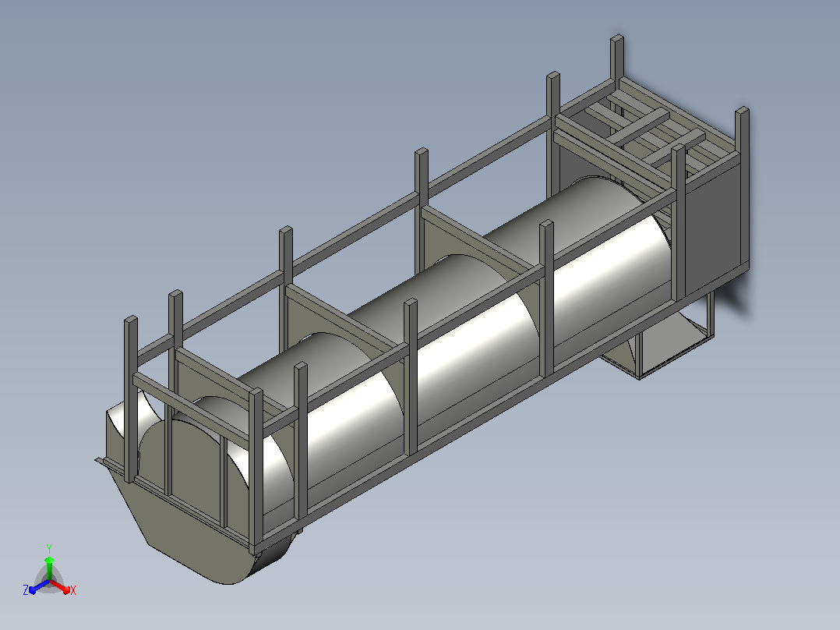
Task: Click the blue Z axis arrow on triad
Action: coord(37,587)
